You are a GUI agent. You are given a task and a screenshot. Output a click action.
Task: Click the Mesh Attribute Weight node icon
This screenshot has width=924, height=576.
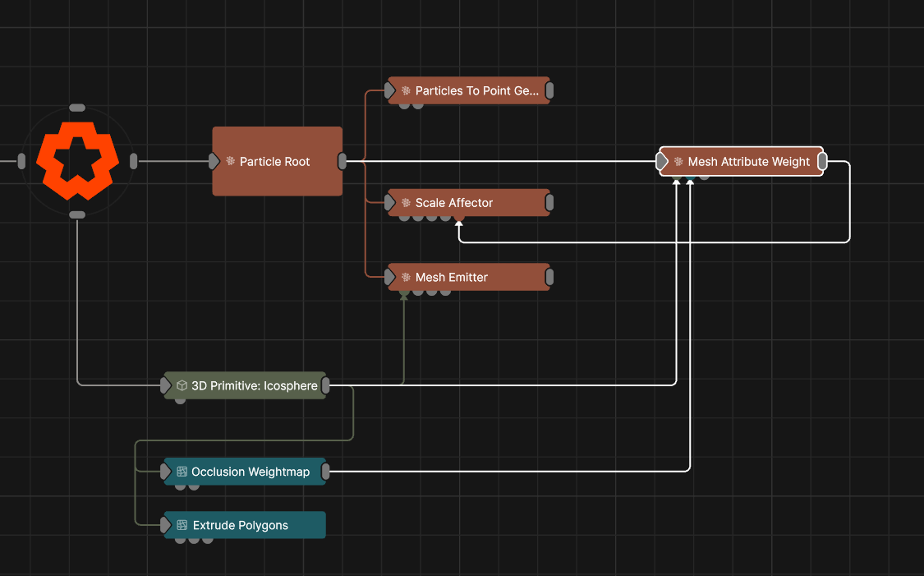[678, 162]
